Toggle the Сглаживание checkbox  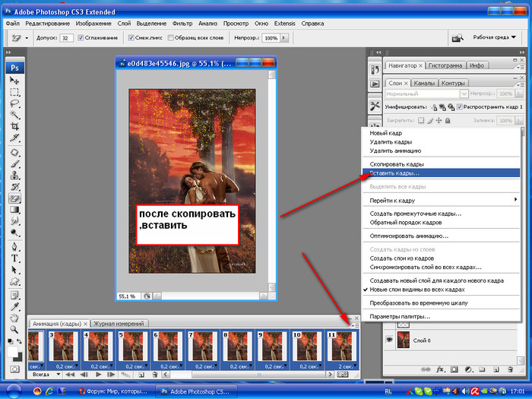click(81, 38)
